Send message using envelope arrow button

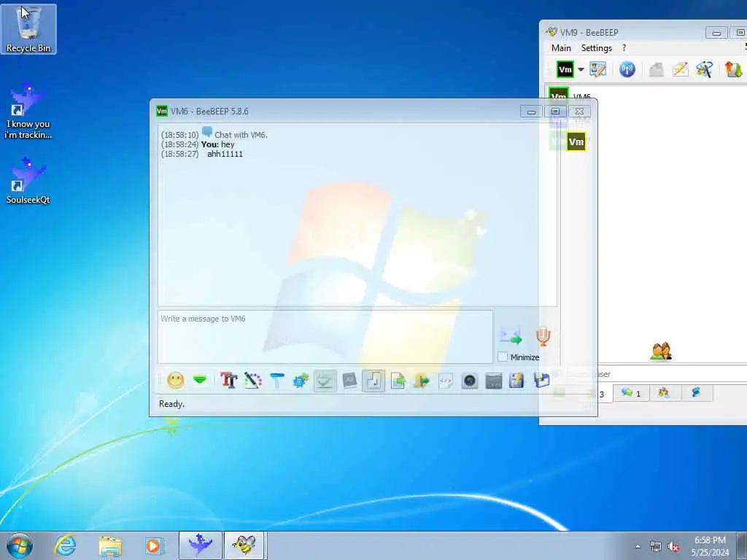[x=511, y=336]
